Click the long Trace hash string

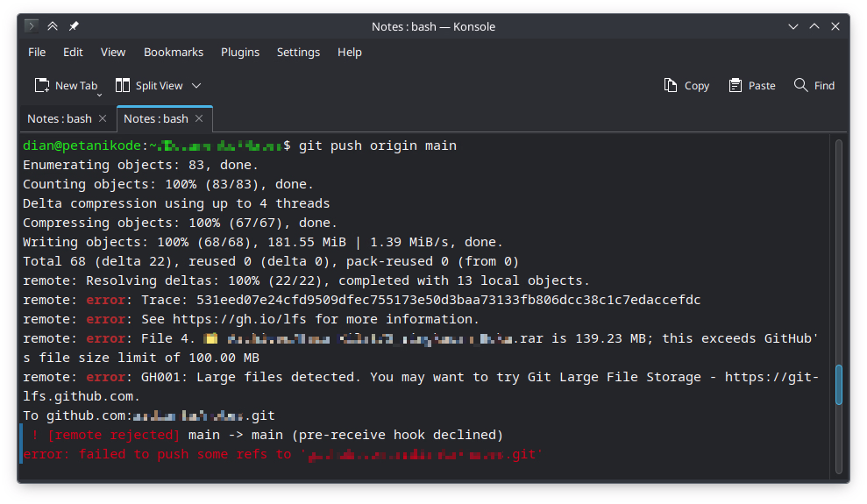[449, 300]
